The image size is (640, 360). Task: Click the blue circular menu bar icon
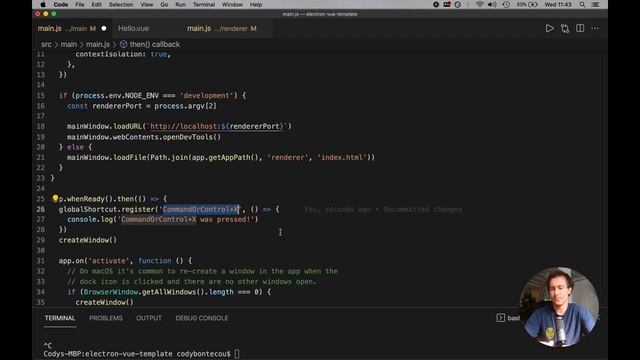[x=458, y=4]
